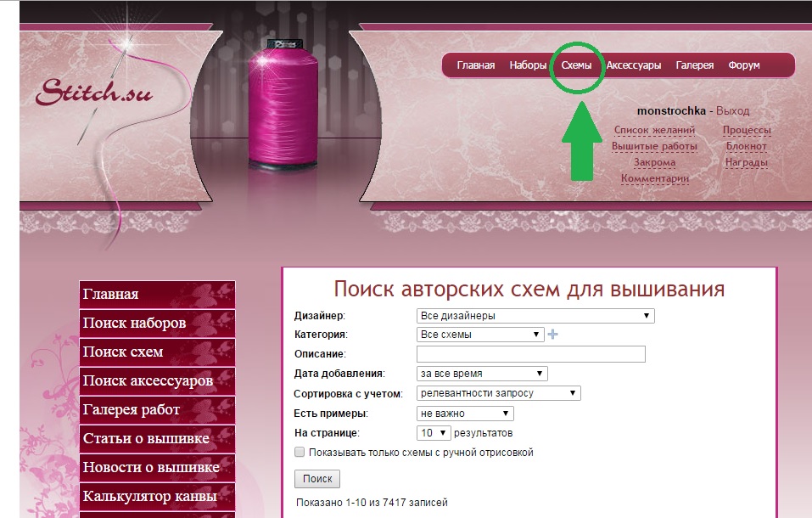Open the Награды link
Viewport: 812px width, 518px height.
[747, 162]
